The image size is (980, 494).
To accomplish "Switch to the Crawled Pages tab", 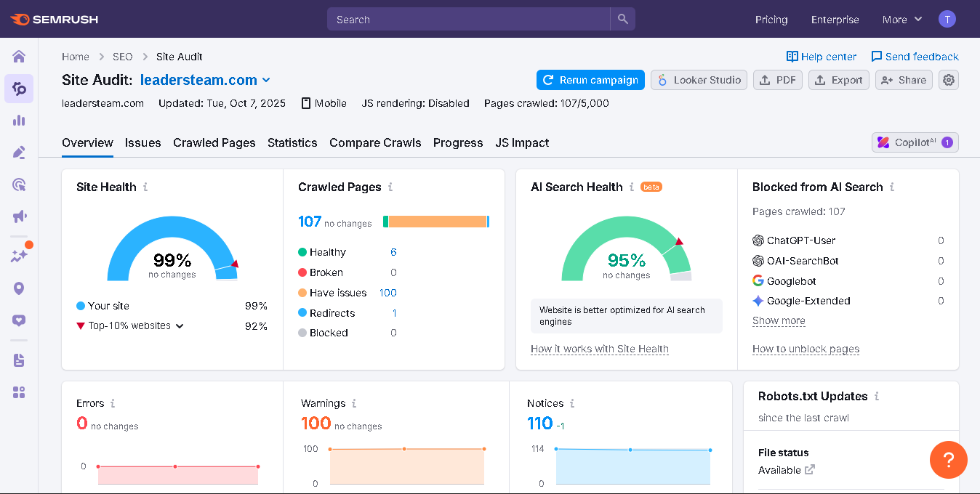I will click(x=214, y=143).
